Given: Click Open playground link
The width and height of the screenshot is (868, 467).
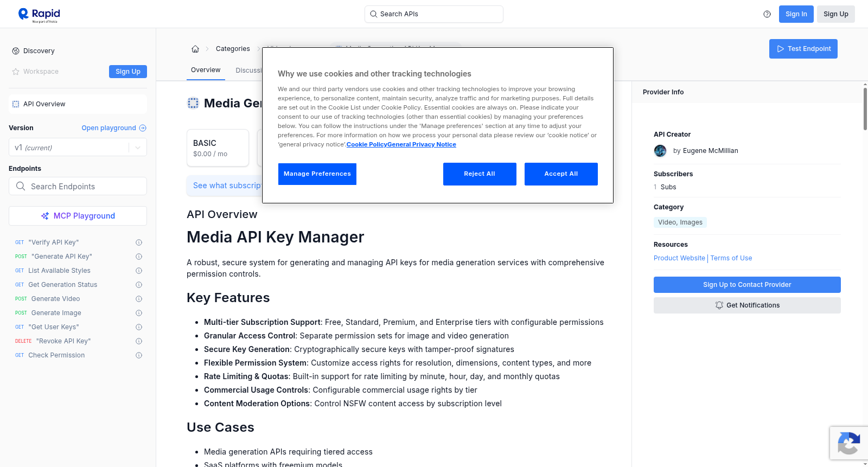Looking at the screenshot, I should click(114, 128).
